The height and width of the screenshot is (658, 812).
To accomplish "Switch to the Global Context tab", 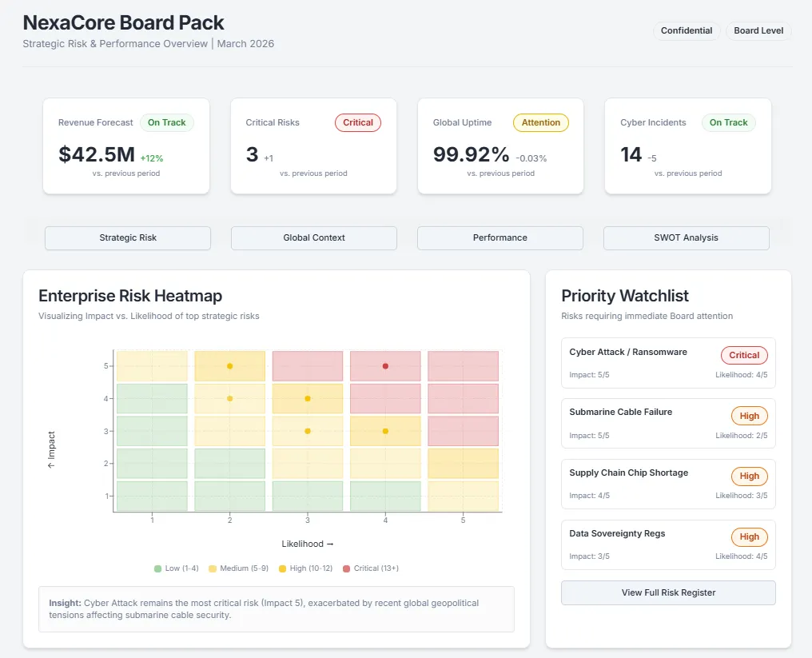I will 314,237.
